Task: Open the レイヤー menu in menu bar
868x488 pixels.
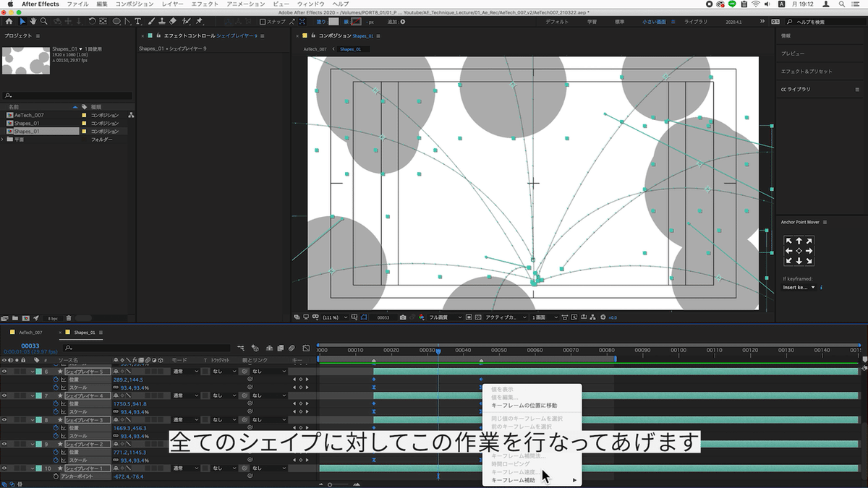Action: click(173, 4)
